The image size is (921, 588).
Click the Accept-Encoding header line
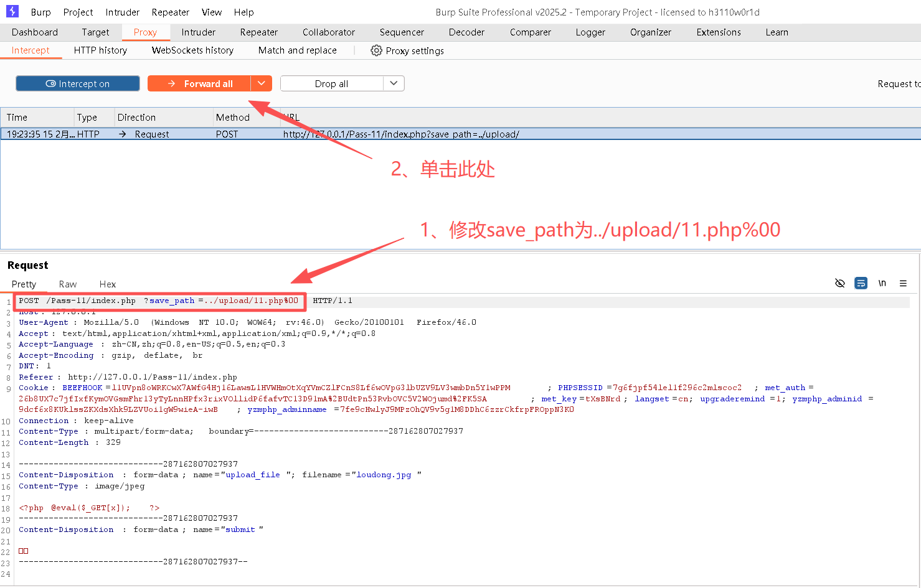[110, 355]
